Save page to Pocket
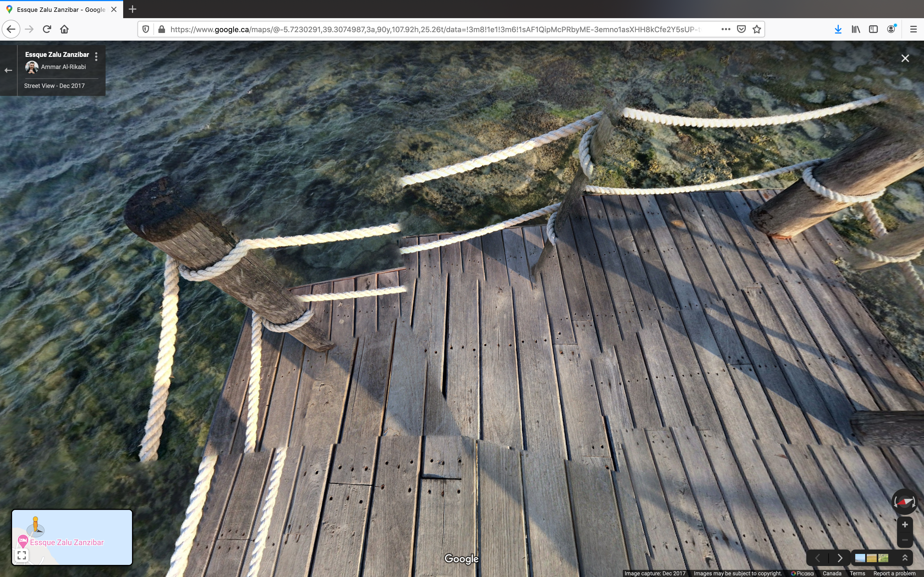 tap(741, 29)
